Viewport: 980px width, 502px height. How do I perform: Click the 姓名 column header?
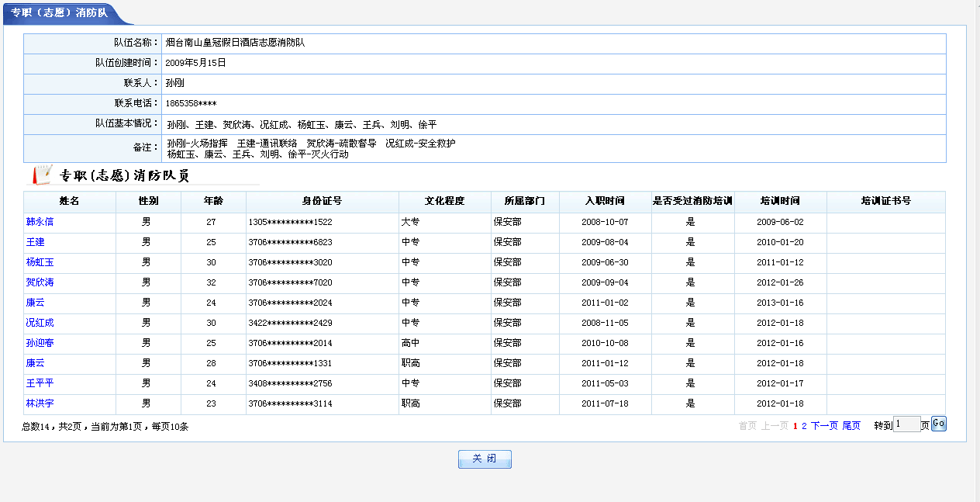pyautogui.click(x=69, y=201)
